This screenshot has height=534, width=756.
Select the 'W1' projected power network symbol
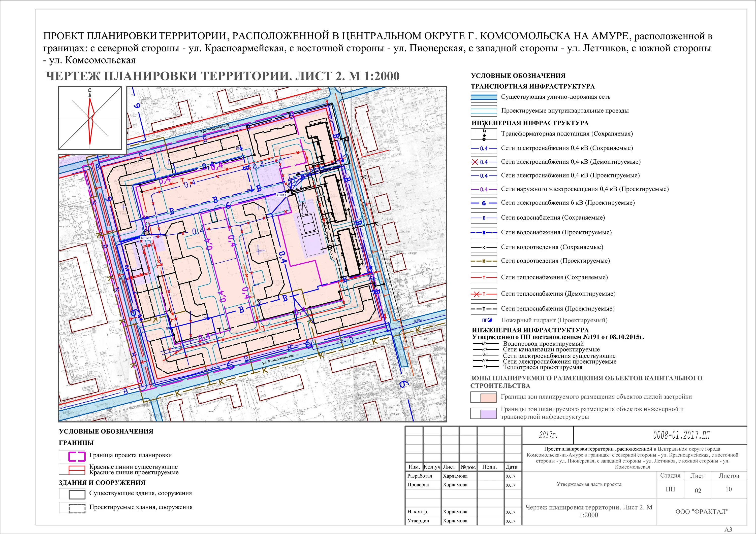click(485, 361)
